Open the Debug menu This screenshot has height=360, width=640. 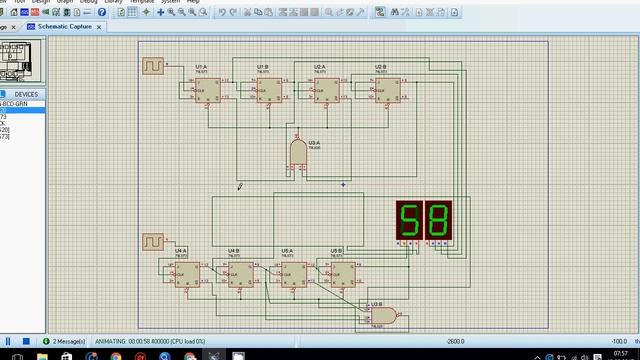88,2
